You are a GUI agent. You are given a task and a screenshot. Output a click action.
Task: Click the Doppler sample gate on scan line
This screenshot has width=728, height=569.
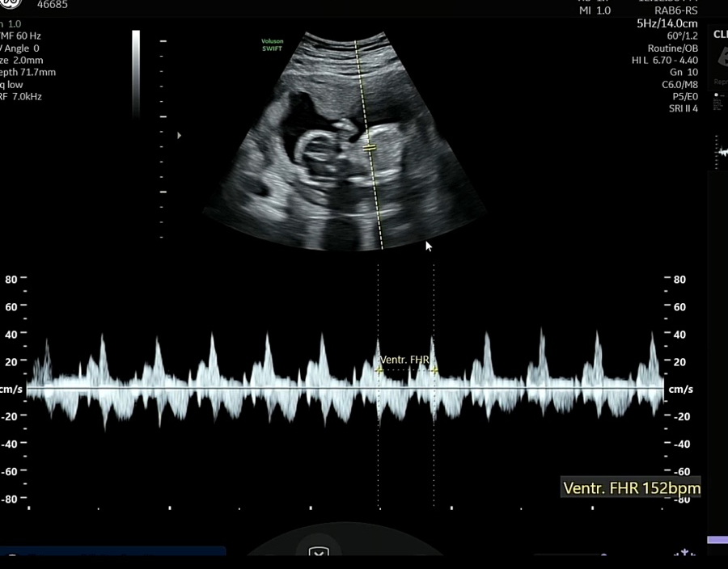370,149
